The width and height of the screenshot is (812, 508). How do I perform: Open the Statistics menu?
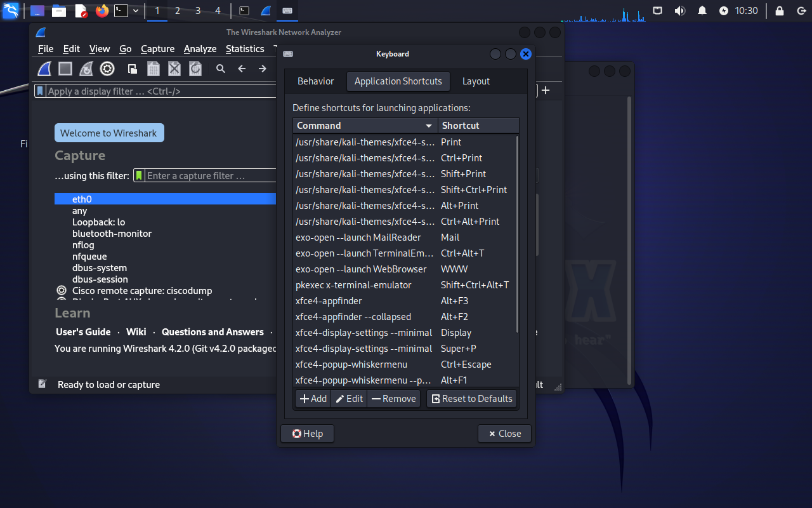pyautogui.click(x=245, y=49)
